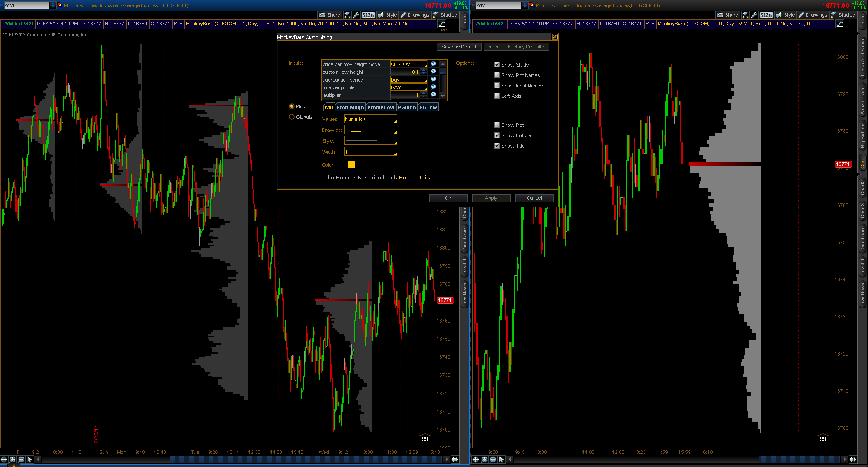Screen dimensions: 868x467
Task: Select the Plots radio button
Action: tap(292, 106)
